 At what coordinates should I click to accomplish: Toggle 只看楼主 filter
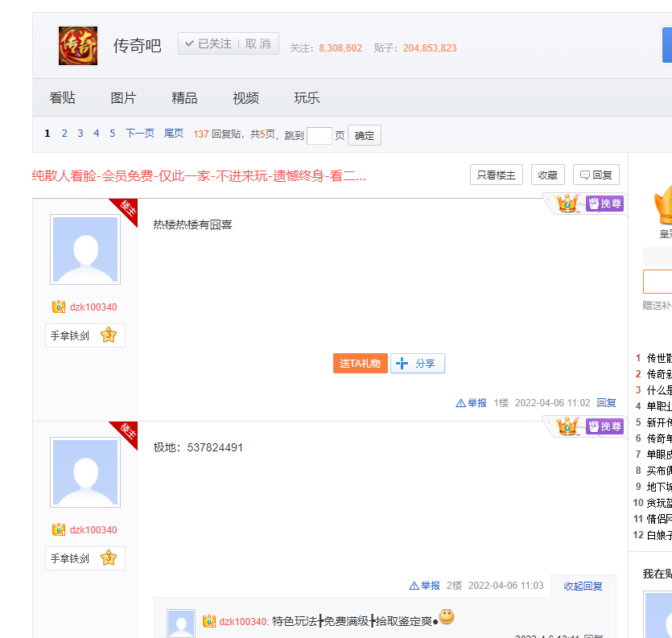[497, 175]
